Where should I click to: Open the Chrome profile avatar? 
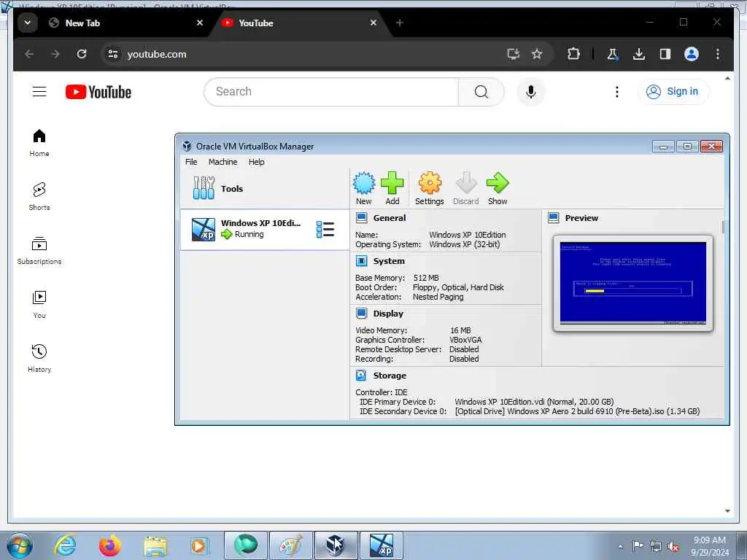tap(692, 54)
